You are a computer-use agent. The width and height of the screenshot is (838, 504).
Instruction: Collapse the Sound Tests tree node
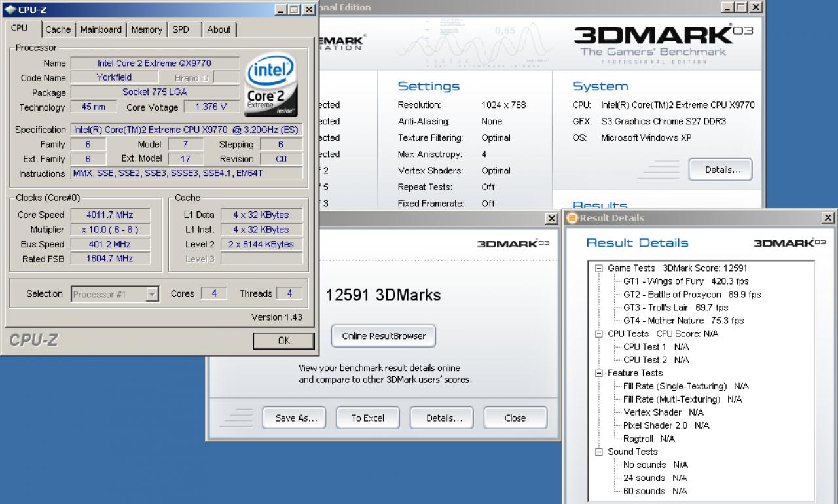pyautogui.click(x=598, y=452)
